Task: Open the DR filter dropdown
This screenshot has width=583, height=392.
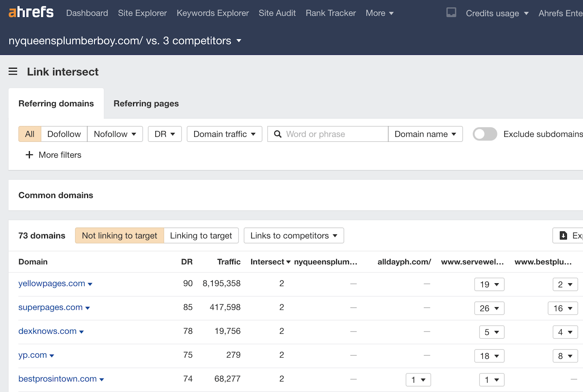Action: point(164,134)
